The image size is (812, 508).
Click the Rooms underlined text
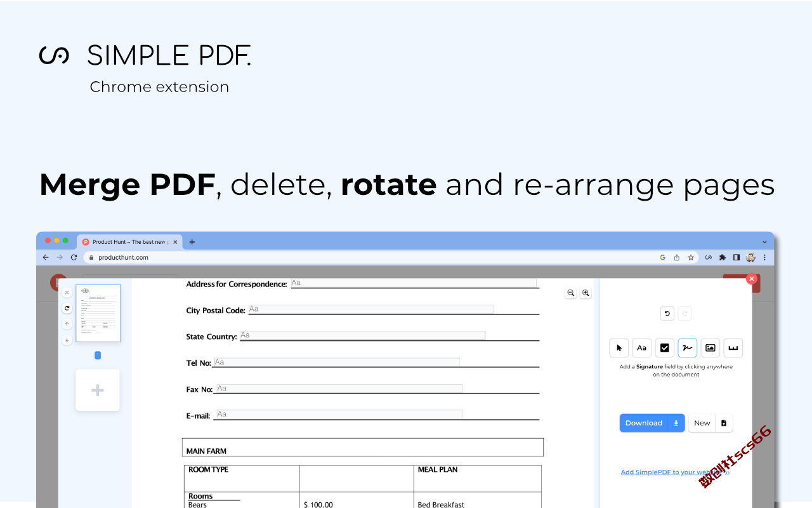tap(200, 497)
